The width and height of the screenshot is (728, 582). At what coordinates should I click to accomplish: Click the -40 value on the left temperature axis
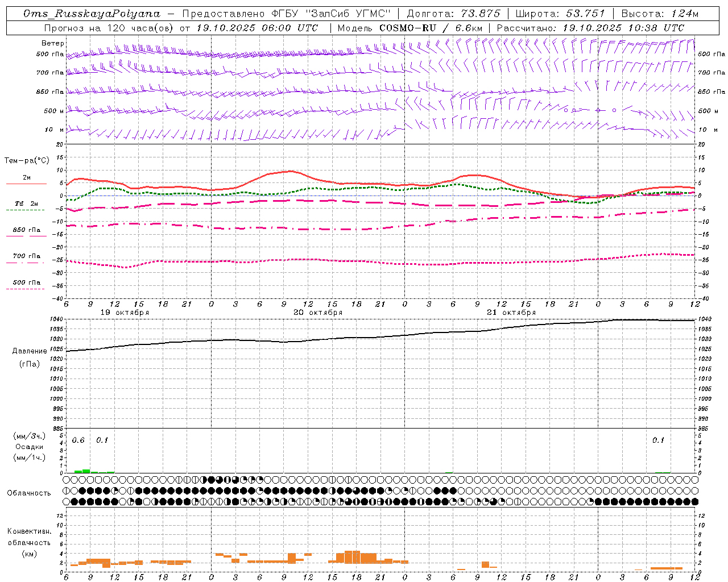tap(58, 298)
